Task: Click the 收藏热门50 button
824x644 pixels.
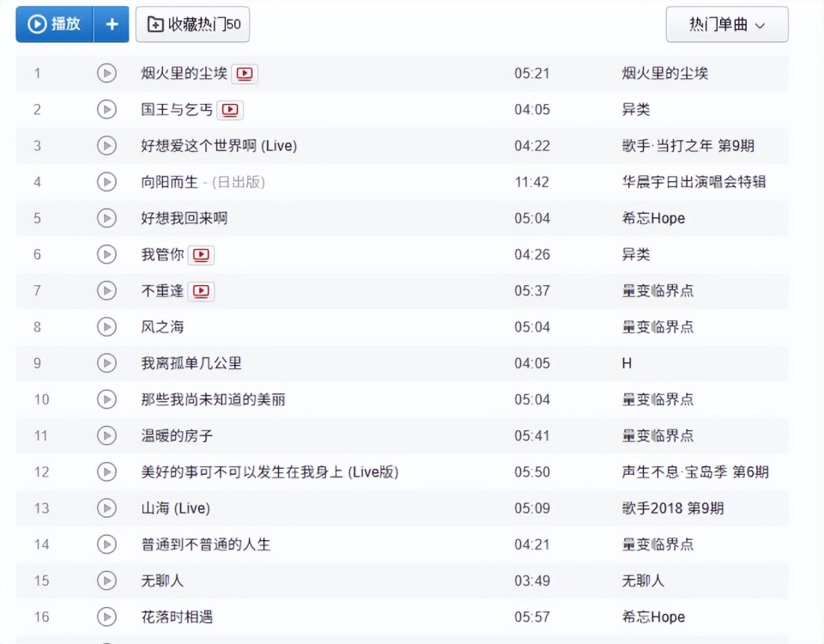Action: point(191,24)
